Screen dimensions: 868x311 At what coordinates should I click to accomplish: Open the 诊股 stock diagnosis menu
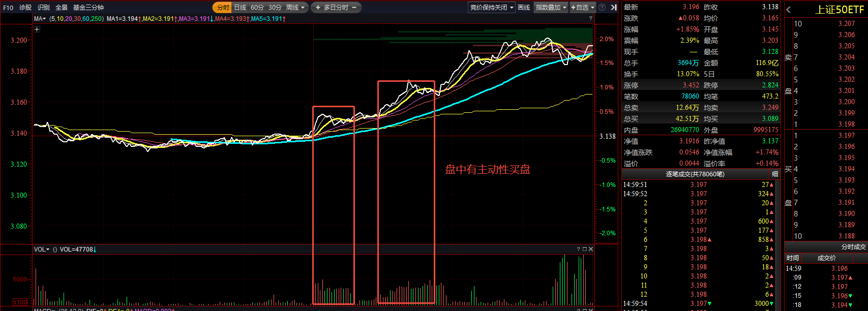tap(25, 8)
